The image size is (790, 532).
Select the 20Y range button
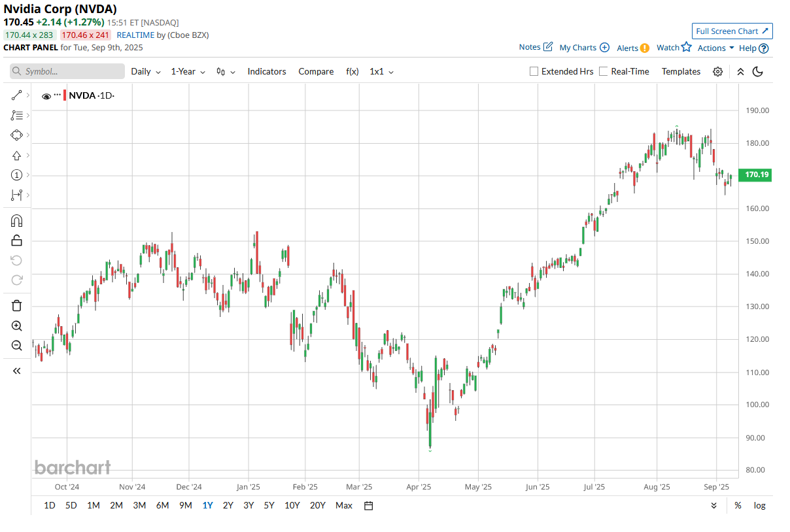tap(317, 505)
